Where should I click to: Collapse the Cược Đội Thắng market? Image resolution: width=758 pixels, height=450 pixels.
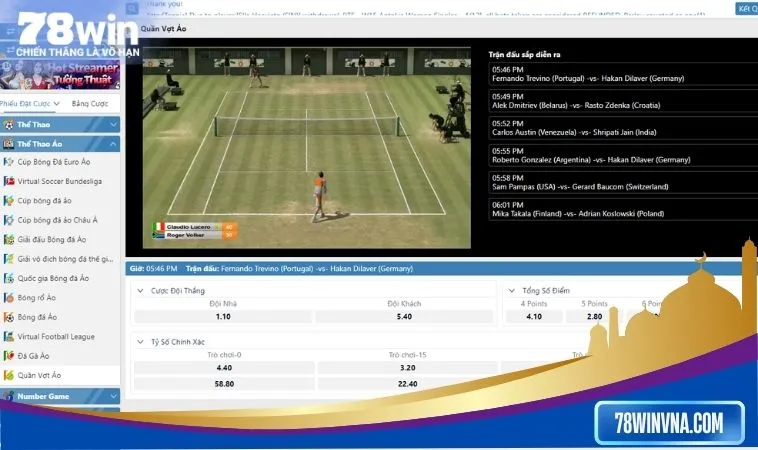coord(140,290)
